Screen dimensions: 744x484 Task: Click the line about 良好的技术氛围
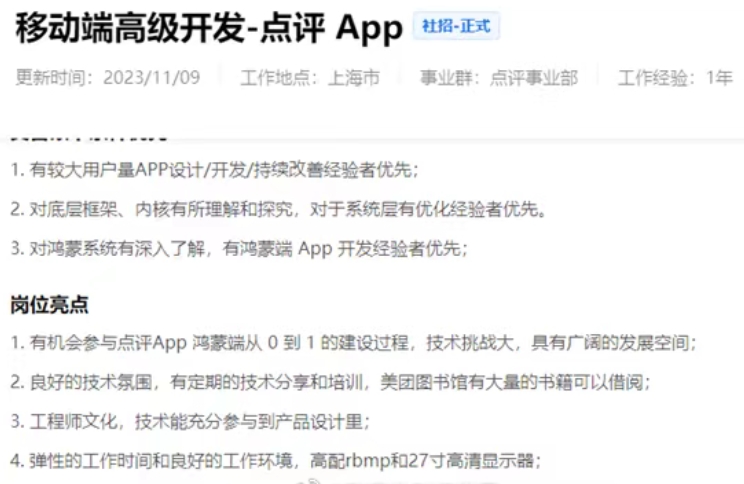[331, 382]
